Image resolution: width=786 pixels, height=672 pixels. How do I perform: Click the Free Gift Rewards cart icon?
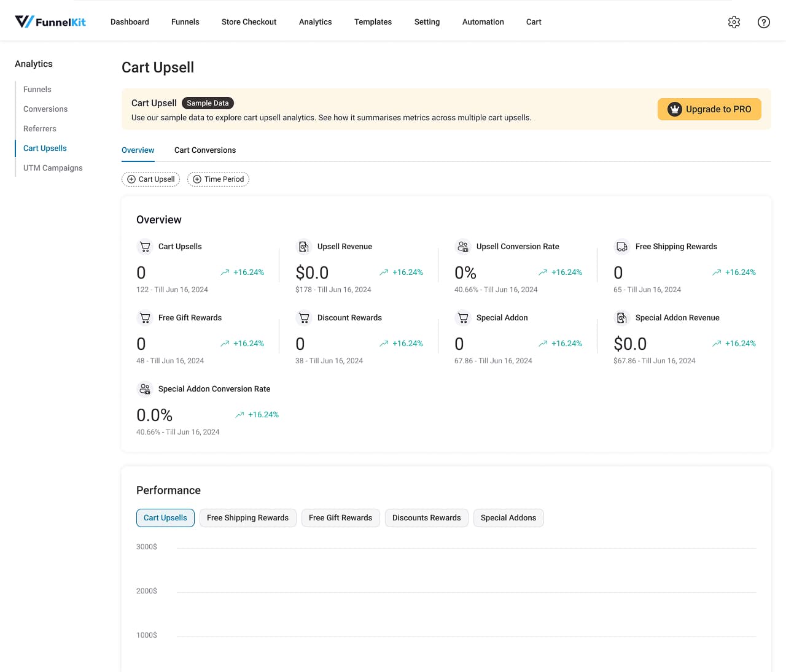click(145, 318)
